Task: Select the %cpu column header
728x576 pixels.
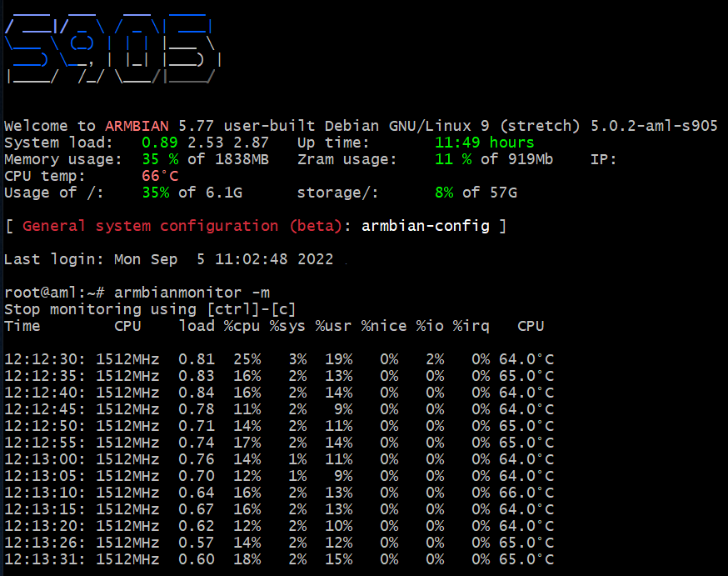Action: tap(242, 326)
